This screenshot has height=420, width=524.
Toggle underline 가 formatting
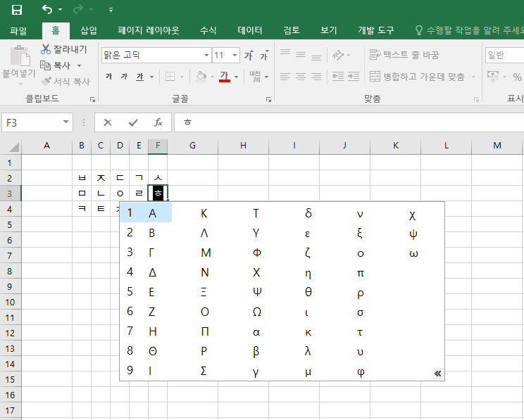tap(139, 77)
